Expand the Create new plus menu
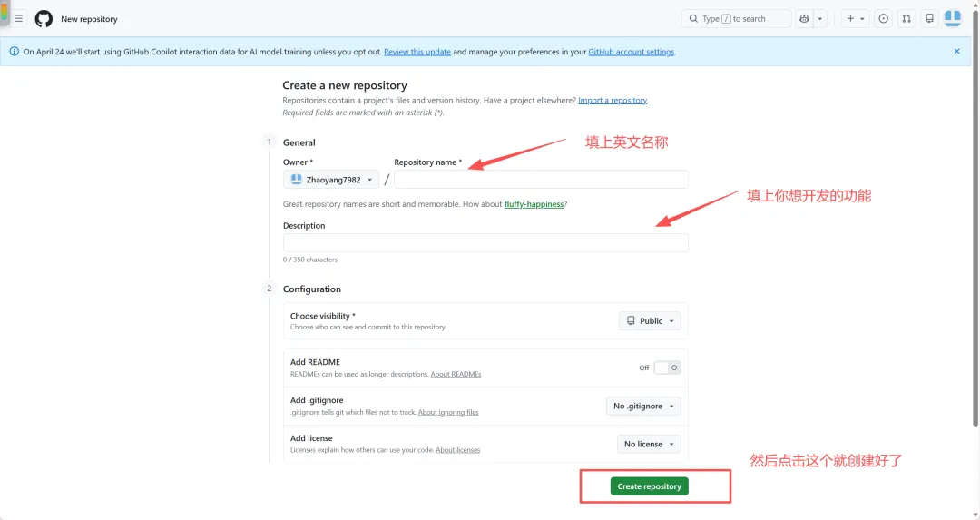The image size is (980, 520). click(x=855, y=18)
